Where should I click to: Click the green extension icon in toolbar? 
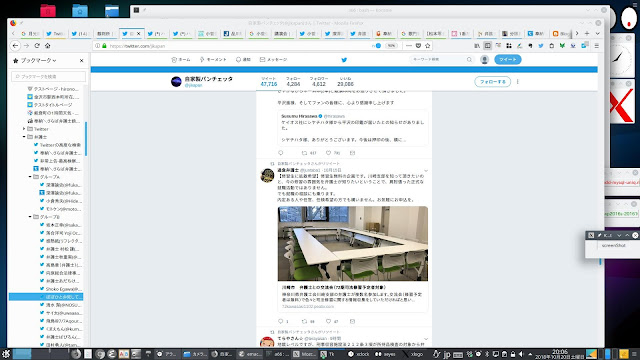[x=562, y=46]
